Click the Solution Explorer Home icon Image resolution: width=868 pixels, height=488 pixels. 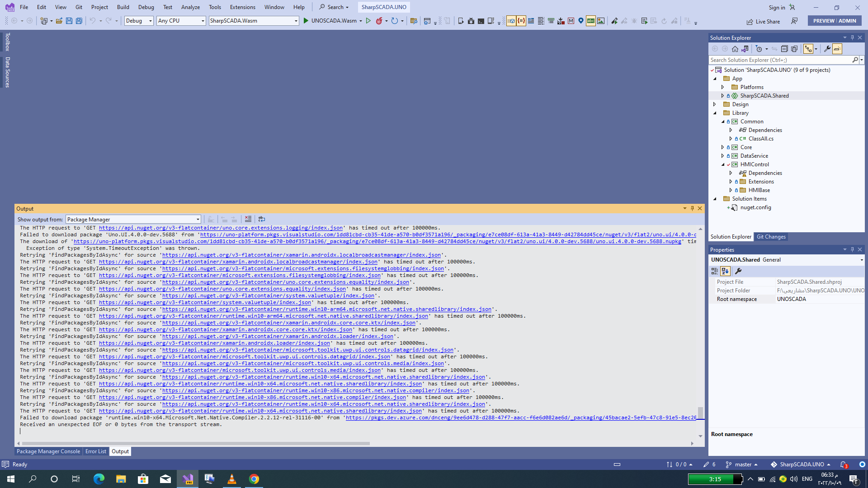pos(735,49)
